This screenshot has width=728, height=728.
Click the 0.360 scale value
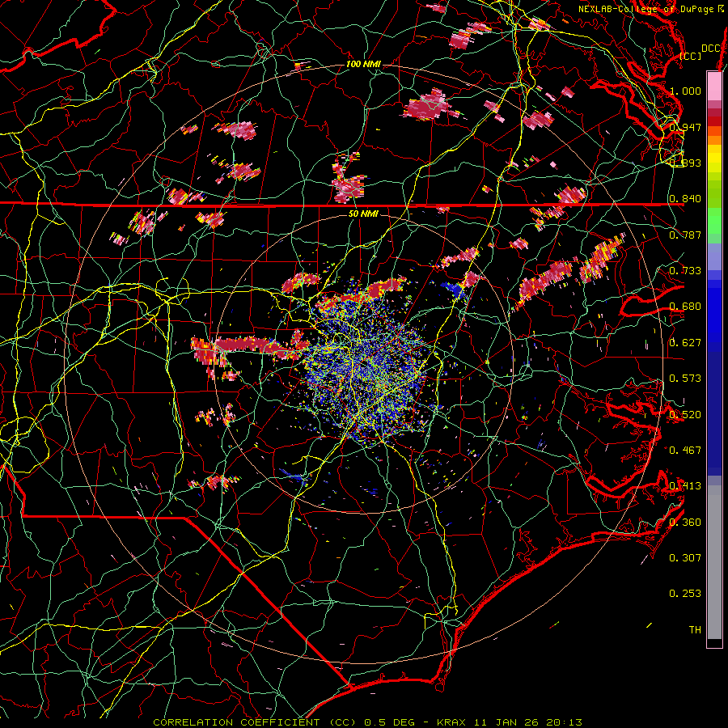click(x=685, y=523)
